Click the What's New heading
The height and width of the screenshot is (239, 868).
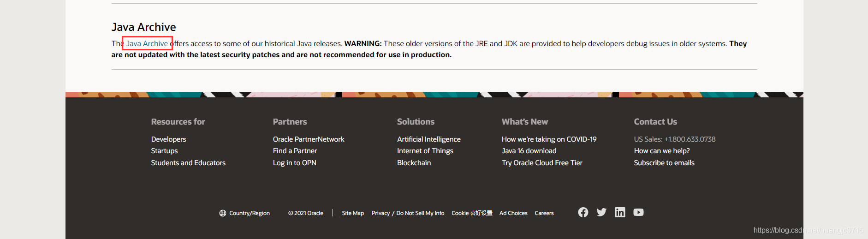525,122
